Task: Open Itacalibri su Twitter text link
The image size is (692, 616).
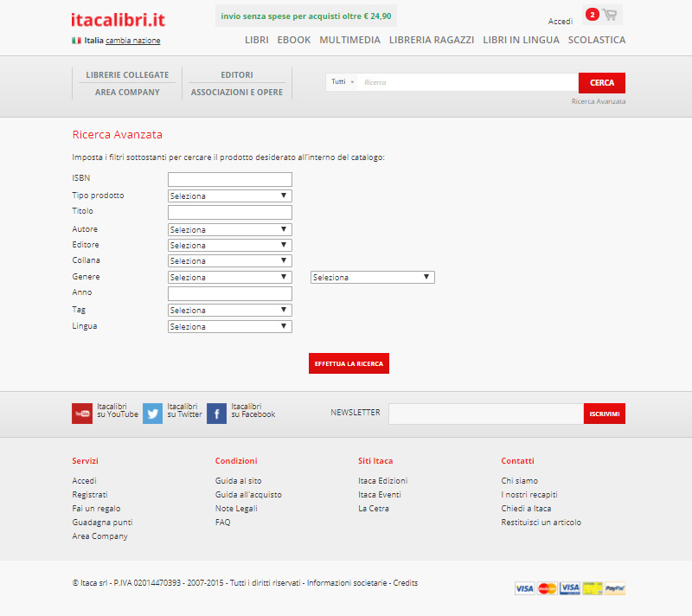Action: (x=184, y=410)
